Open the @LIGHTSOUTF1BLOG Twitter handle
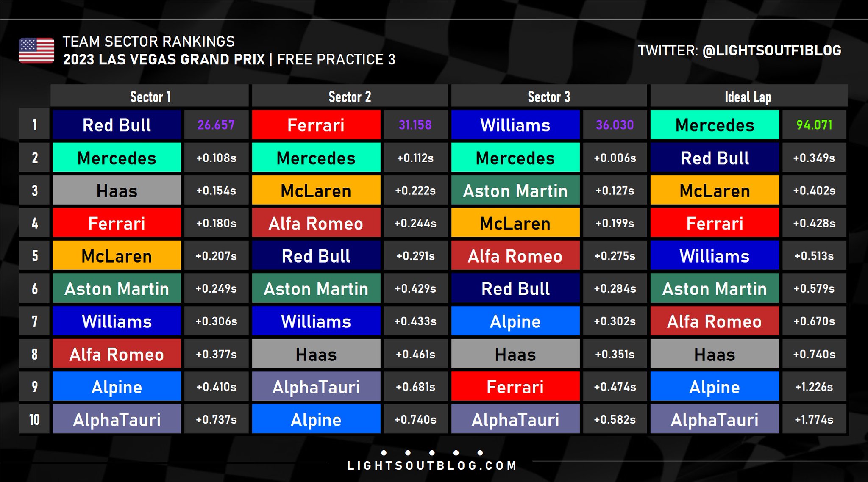The image size is (868, 482). [x=771, y=50]
